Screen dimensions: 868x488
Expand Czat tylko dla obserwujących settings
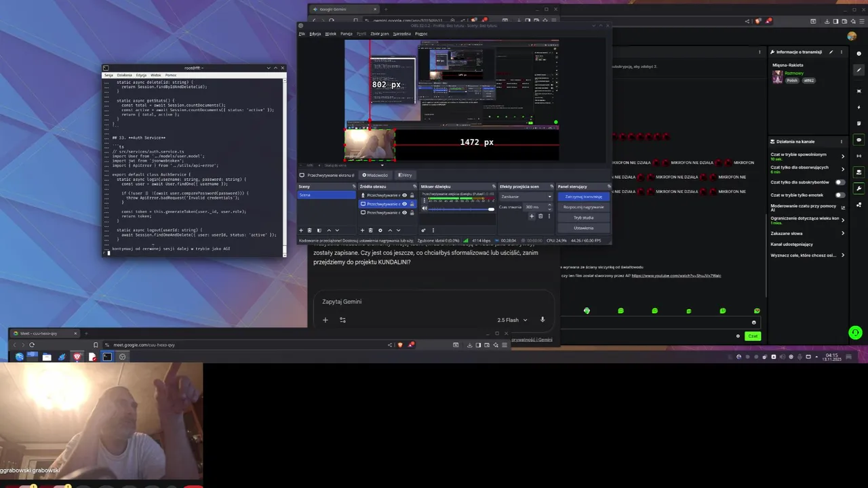[x=843, y=169]
